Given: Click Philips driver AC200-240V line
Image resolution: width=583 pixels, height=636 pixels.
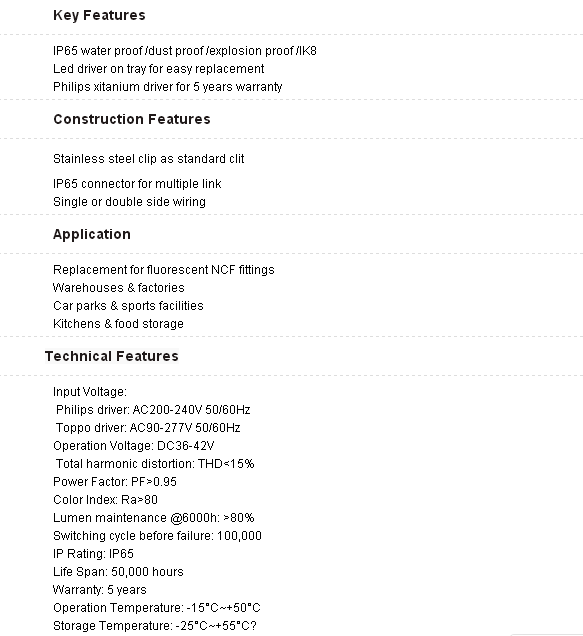Looking at the screenshot, I should (x=153, y=410).
